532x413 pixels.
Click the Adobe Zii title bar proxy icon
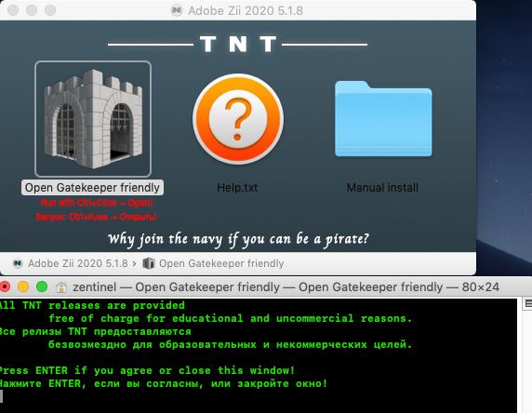click(177, 10)
